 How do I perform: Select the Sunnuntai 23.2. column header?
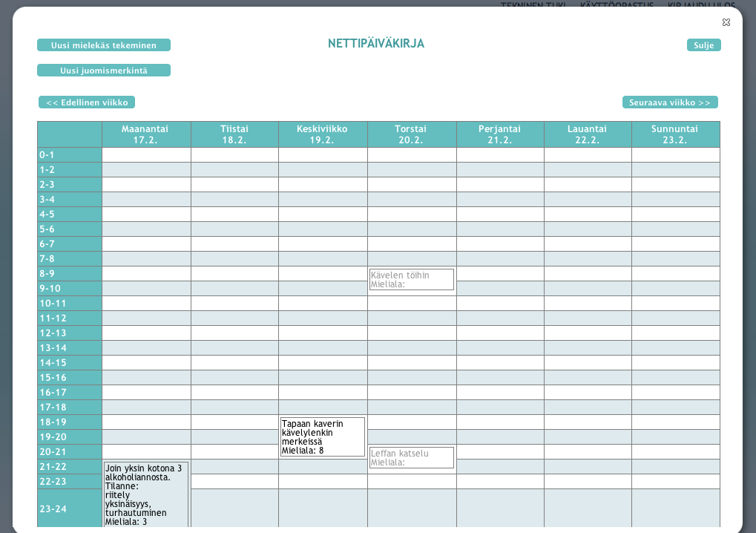(x=676, y=134)
